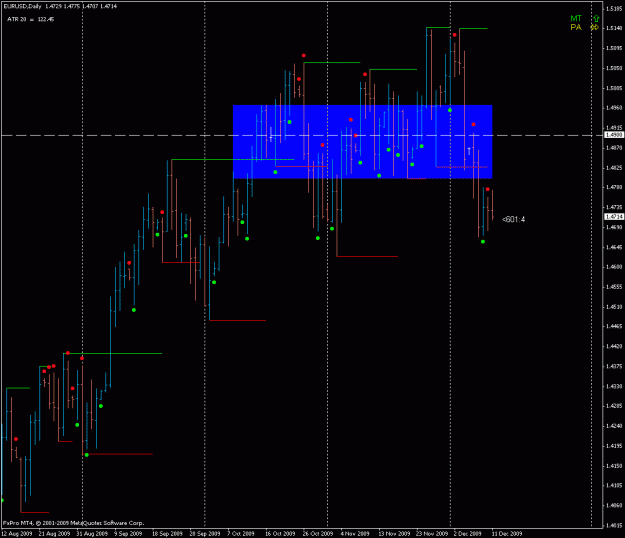
Task: Click the 1.4645 price scale label
Action: coord(614,247)
